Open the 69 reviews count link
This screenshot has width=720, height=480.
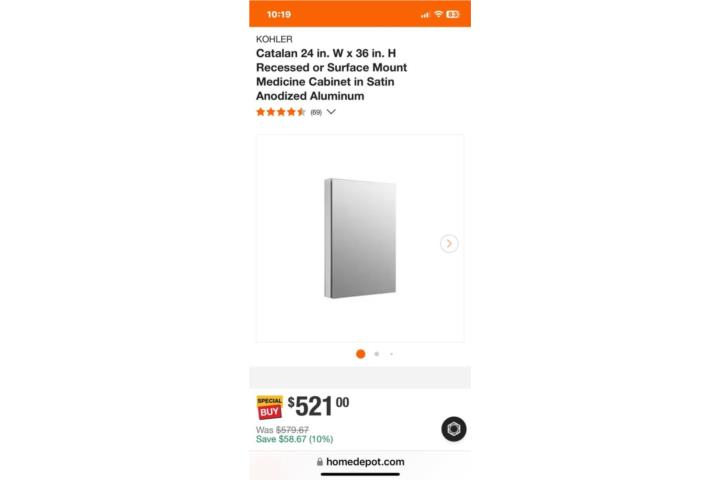click(316, 112)
